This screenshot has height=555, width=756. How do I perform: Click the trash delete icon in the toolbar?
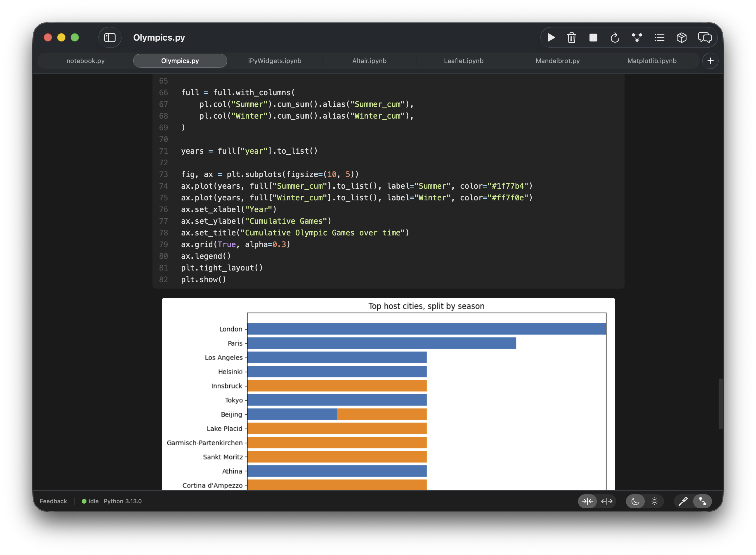point(572,38)
